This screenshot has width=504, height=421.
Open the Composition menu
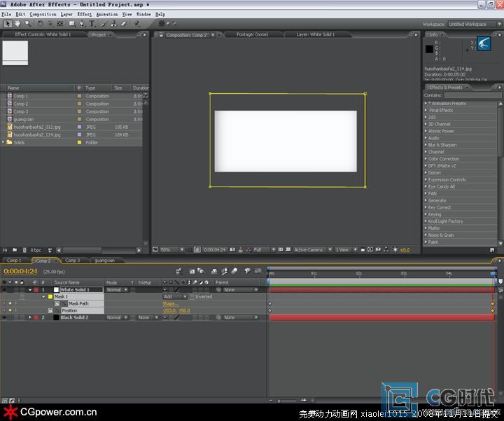pyautogui.click(x=43, y=14)
